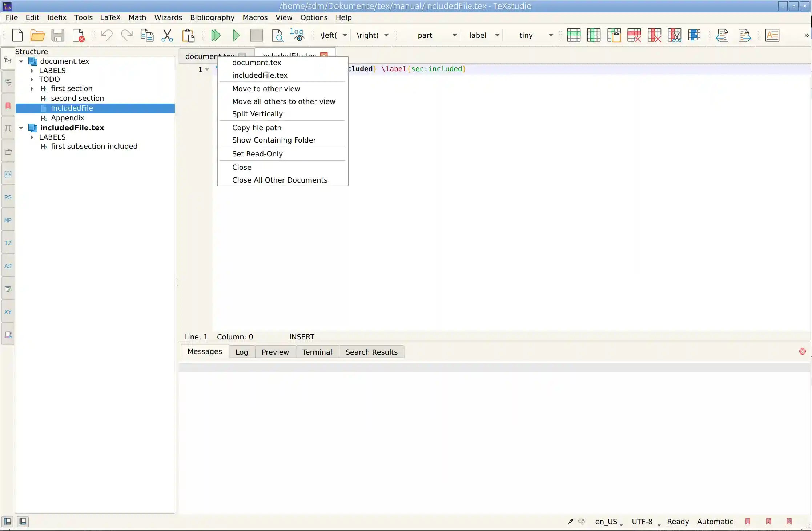812x531 pixels.
Task: Open the Math symbols sidebar panel
Action: click(8, 128)
